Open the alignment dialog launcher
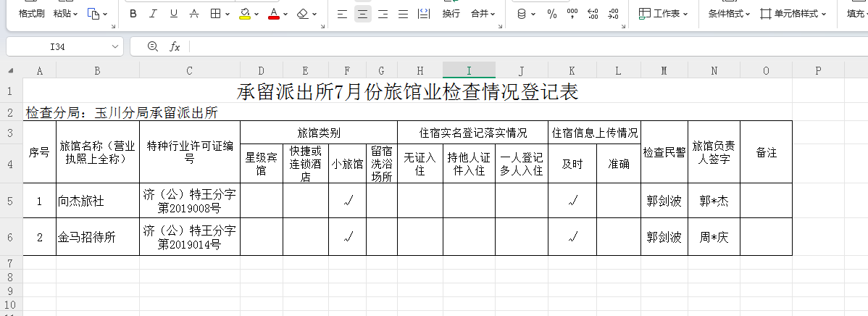Image resolution: width=868 pixels, height=316 pixels. [501, 26]
